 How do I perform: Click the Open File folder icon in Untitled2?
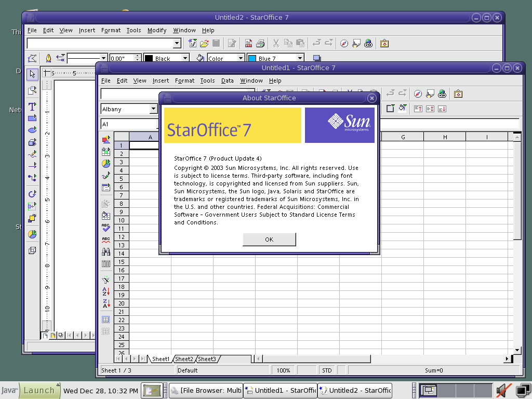pos(204,44)
